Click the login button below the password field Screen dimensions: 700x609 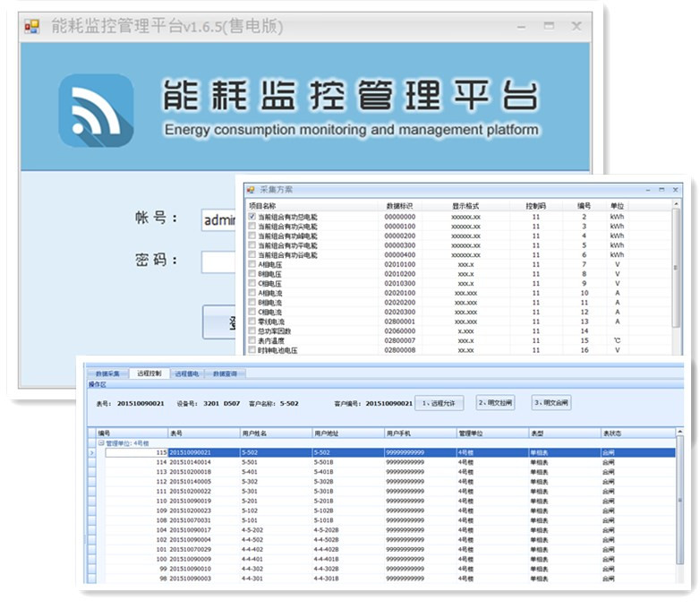(x=219, y=322)
